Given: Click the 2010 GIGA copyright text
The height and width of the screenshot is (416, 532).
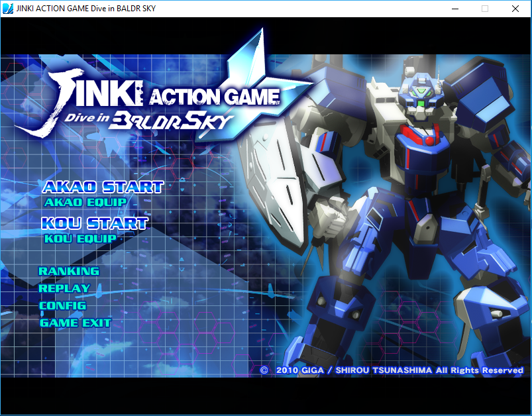Looking at the screenshot, I should click(x=392, y=370).
